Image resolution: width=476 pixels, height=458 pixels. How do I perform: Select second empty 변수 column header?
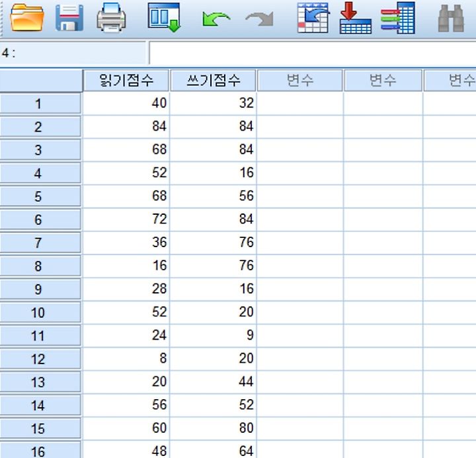click(383, 81)
